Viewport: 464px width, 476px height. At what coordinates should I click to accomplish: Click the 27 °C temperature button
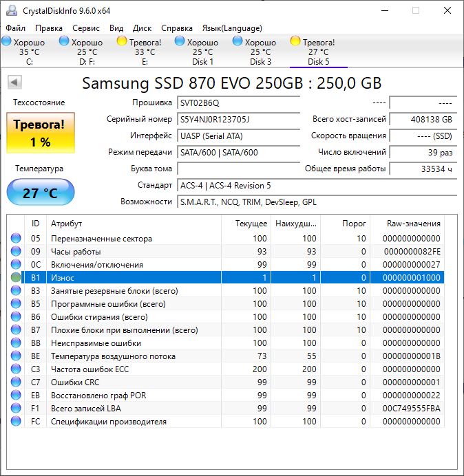coord(41,192)
